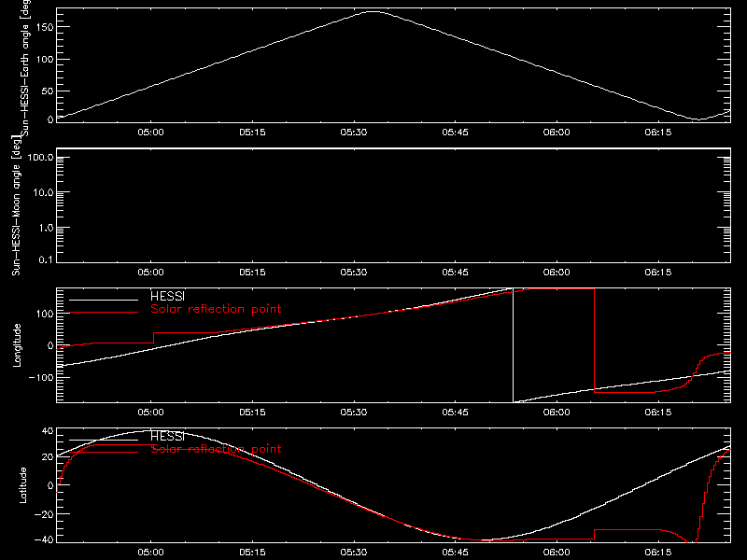Click the 05:30 time label under Earth angle plot

[x=354, y=133]
